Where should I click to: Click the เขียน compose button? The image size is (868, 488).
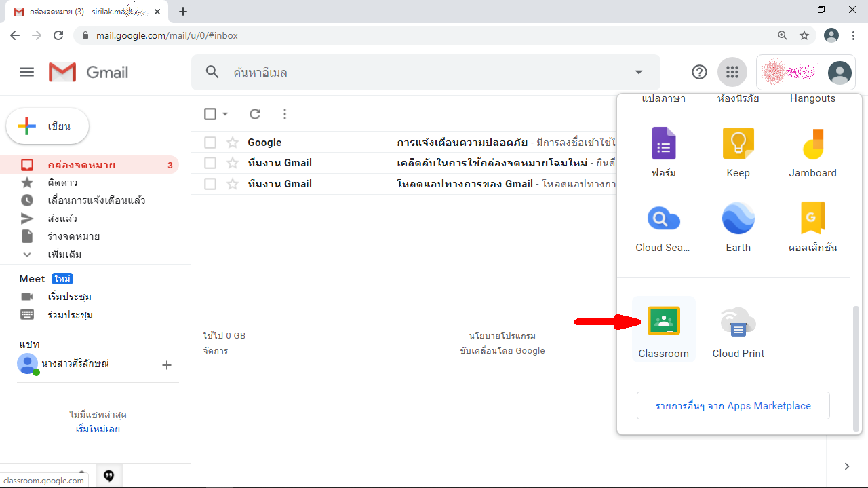47,126
